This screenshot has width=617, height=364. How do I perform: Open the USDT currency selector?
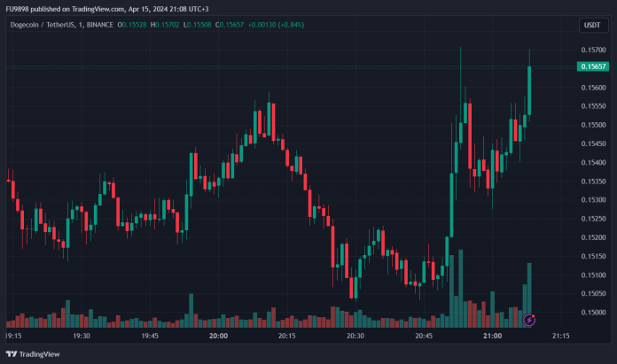(591, 25)
